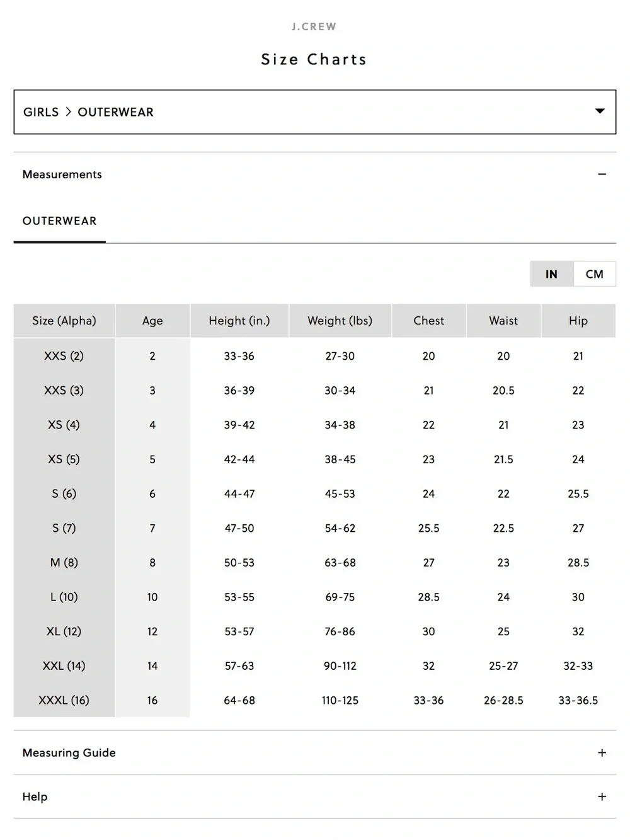This screenshot has height=840, width=630.
Task: Click the Chest column header
Action: [x=429, y=321]
